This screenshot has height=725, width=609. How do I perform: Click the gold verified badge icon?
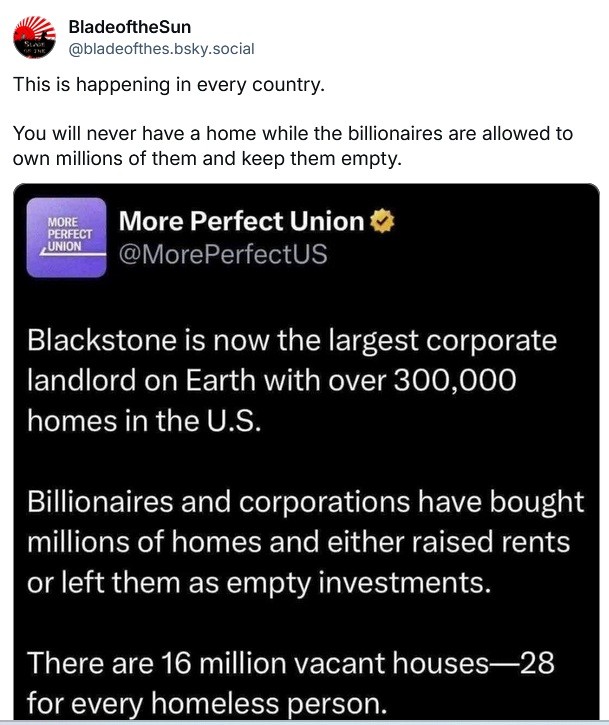click(x=383, y=222)
